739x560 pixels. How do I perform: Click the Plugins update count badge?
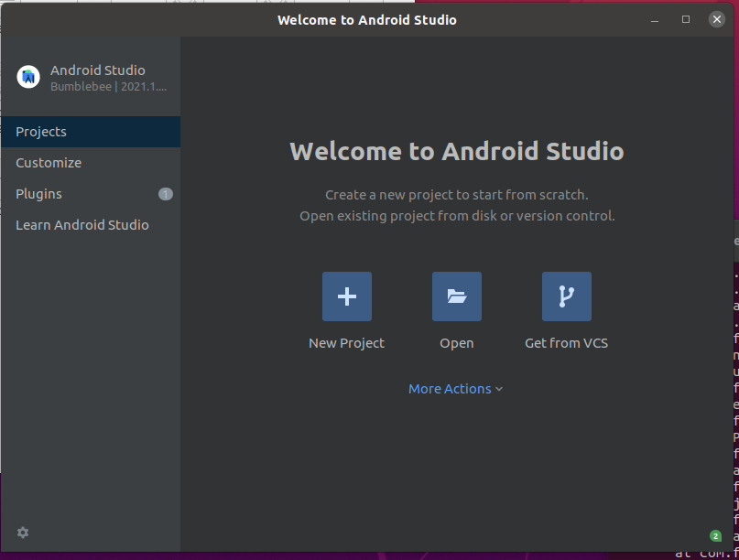pos(166,194)
